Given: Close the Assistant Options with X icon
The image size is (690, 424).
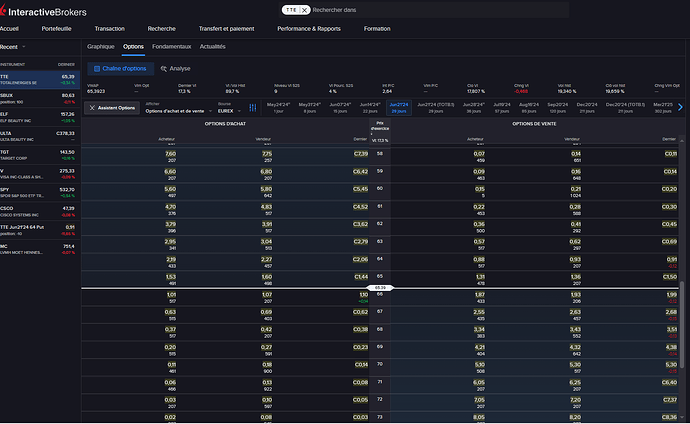Looking at the screenshot, I should (93, 107).
